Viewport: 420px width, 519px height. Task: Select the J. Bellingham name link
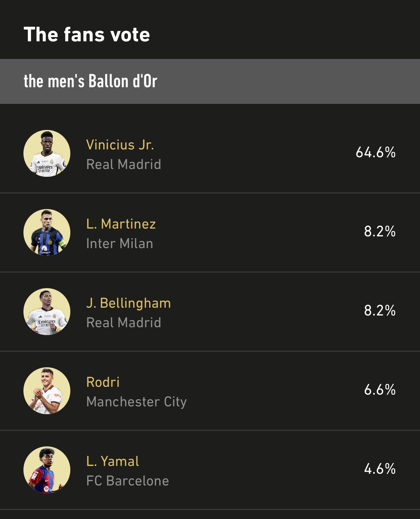coord(129,303)
